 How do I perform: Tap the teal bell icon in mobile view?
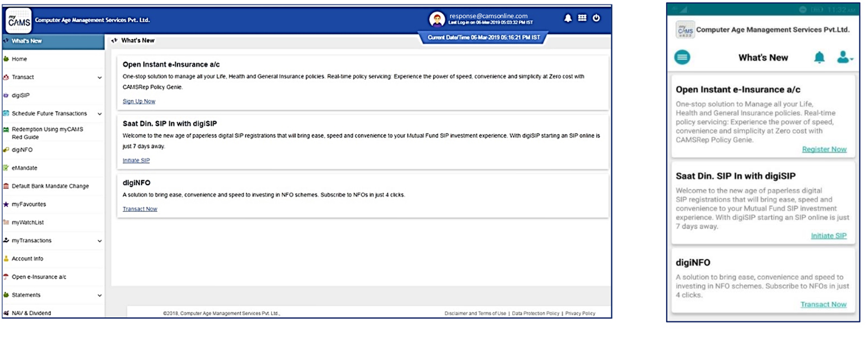819,57
